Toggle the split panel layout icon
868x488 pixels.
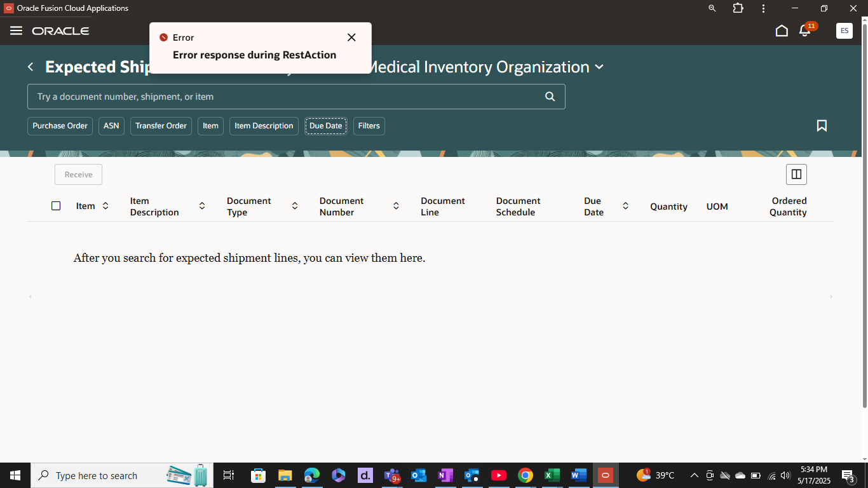[x=796, y=174]
